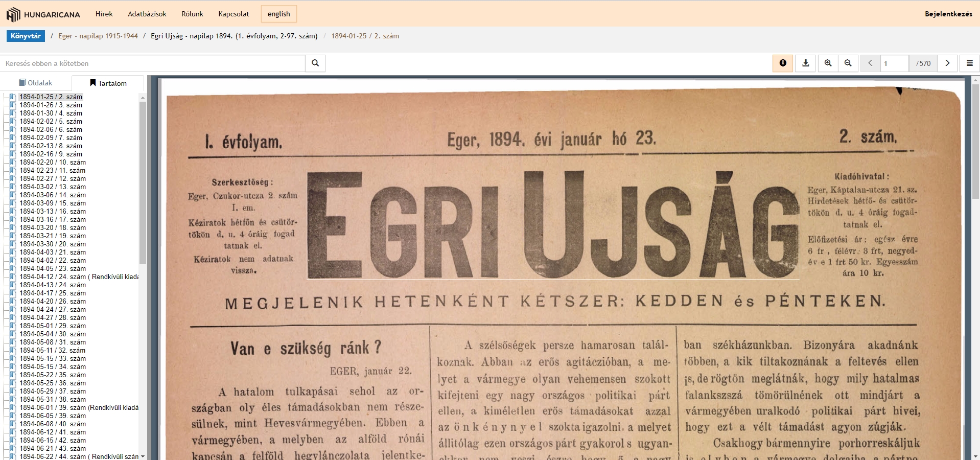Zoom out of the newspaper page
The image size is (980, 460).
pos(848,63)
